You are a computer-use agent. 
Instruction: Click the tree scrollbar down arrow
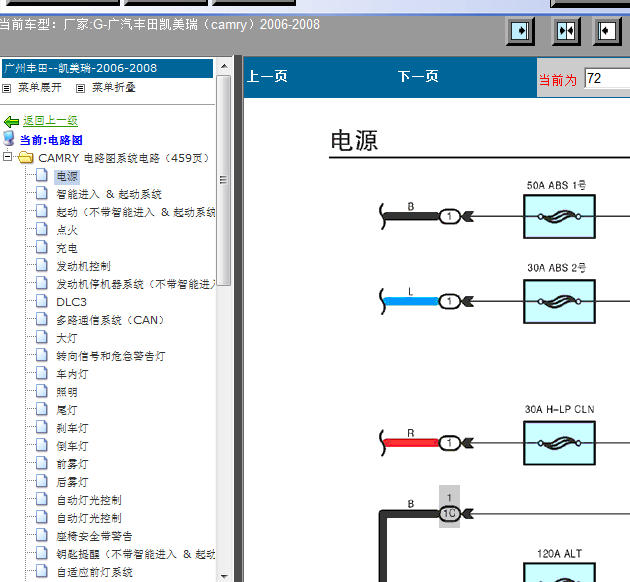pyautogui.click(x=224, y=577)
